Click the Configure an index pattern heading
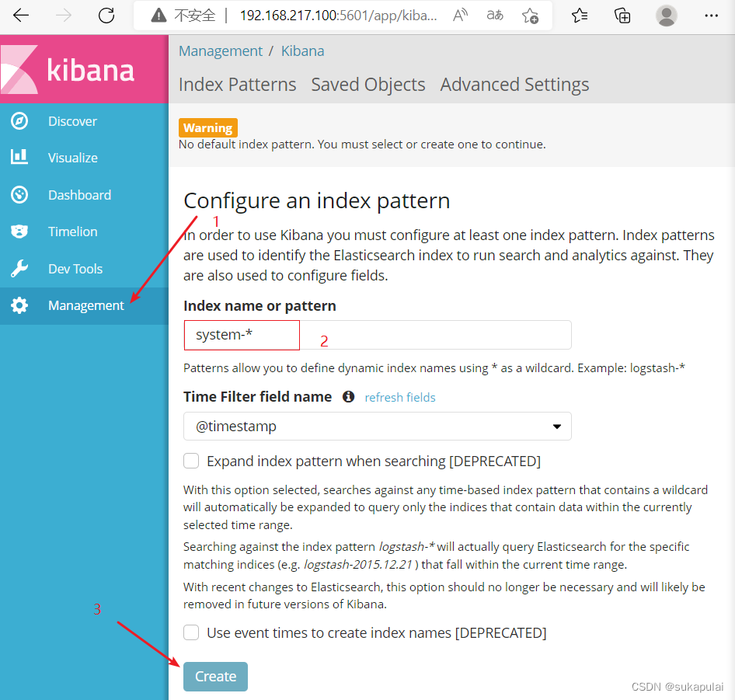The width and height of the screenshot is (735, 700). pyautogui.click(x=317, y=200)
